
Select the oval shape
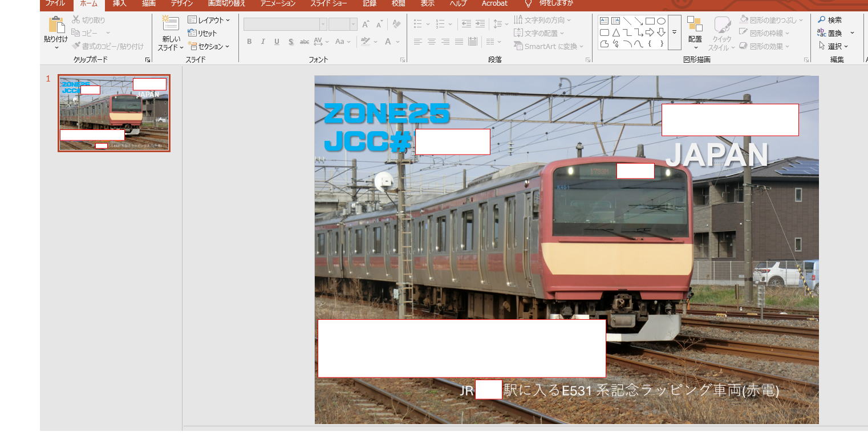click(662, 21)
